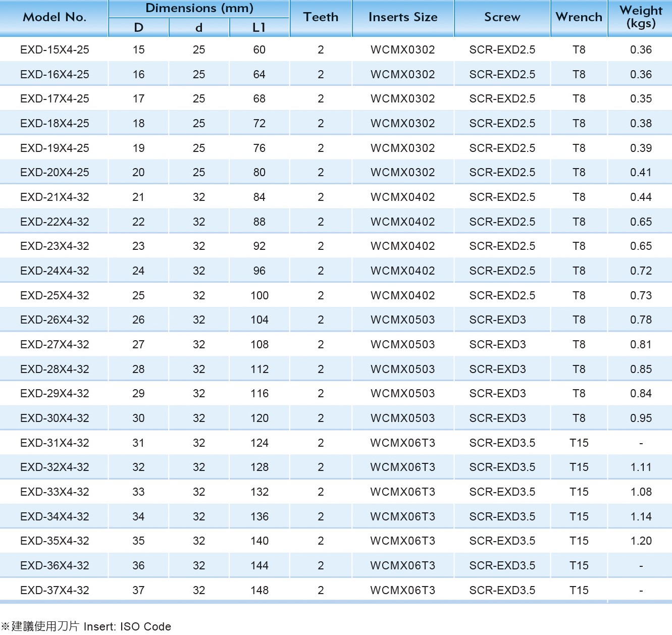Click L1 value 100 for EXD-25X4-32

click(259, 296)
